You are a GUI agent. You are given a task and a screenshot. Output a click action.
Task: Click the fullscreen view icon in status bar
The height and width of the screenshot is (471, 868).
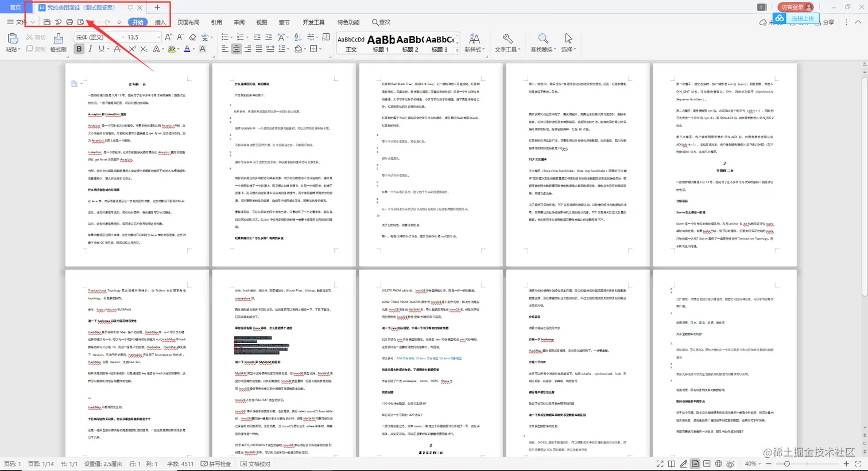point(660,464)
